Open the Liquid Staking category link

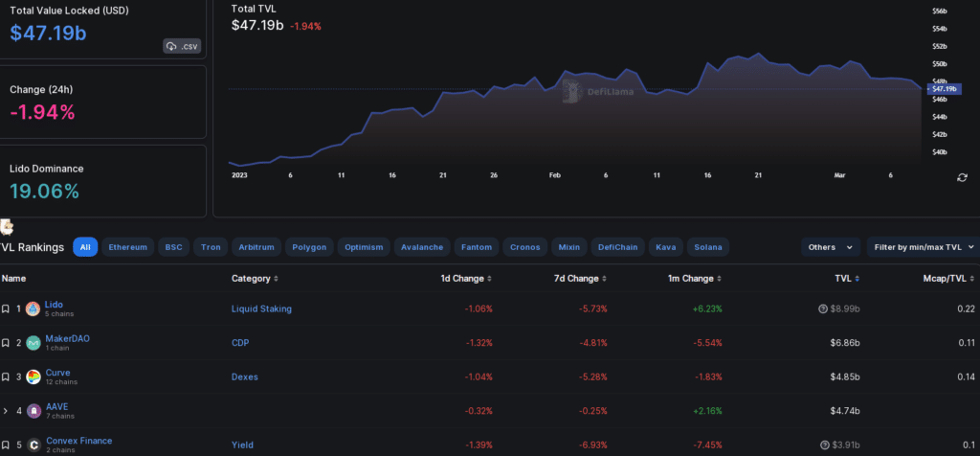[x=261, y=309]
